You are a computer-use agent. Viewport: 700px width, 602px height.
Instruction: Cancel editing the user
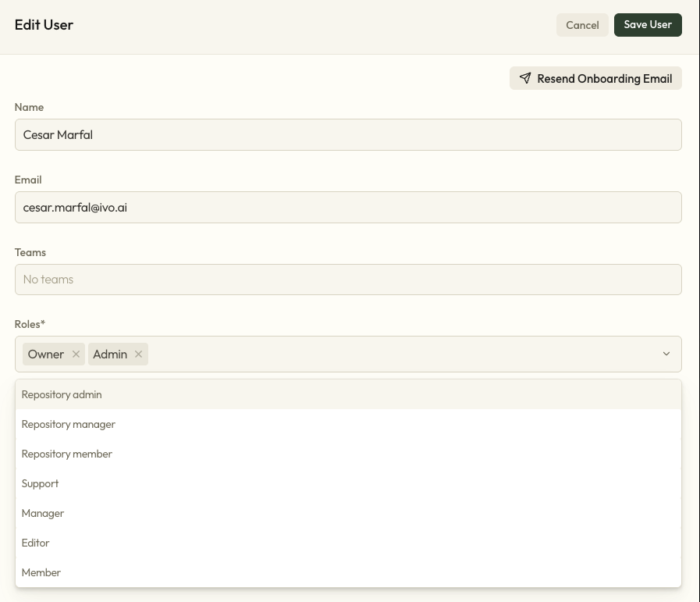point(582,25)
